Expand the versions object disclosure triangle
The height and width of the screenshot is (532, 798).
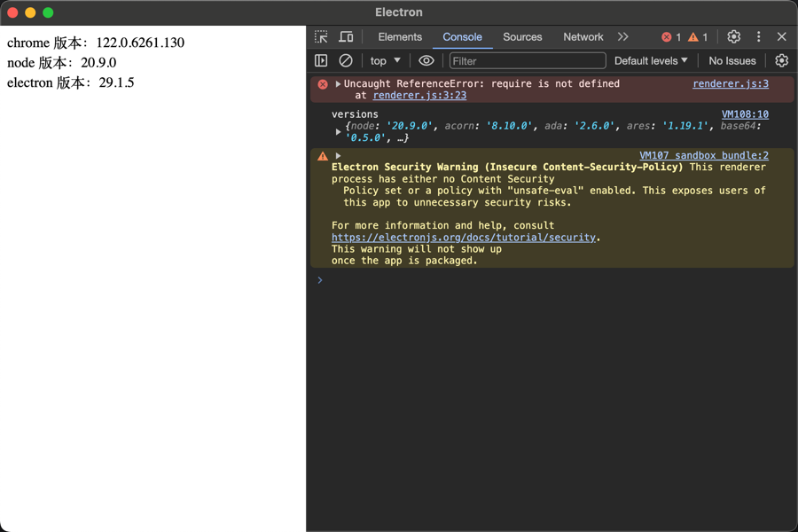click(338, 132)
